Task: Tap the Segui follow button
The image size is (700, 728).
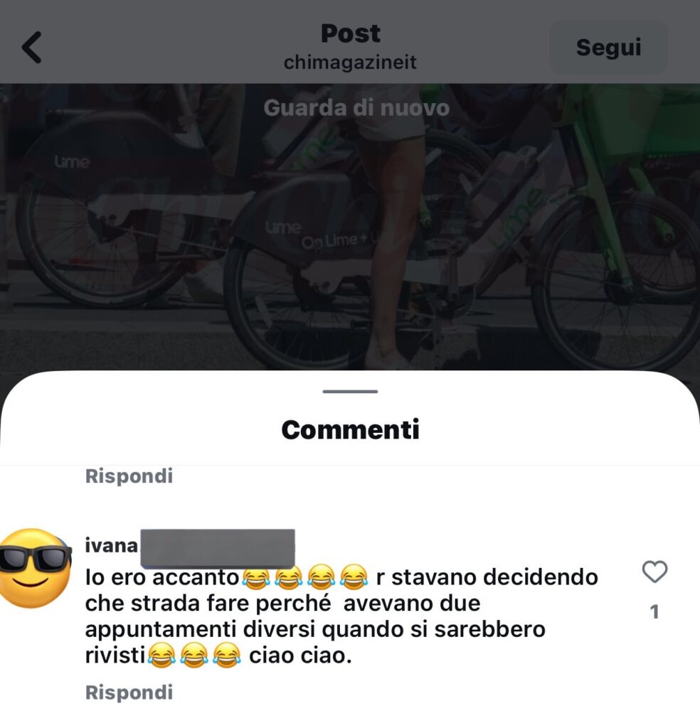Action: (x=608, y=48)
